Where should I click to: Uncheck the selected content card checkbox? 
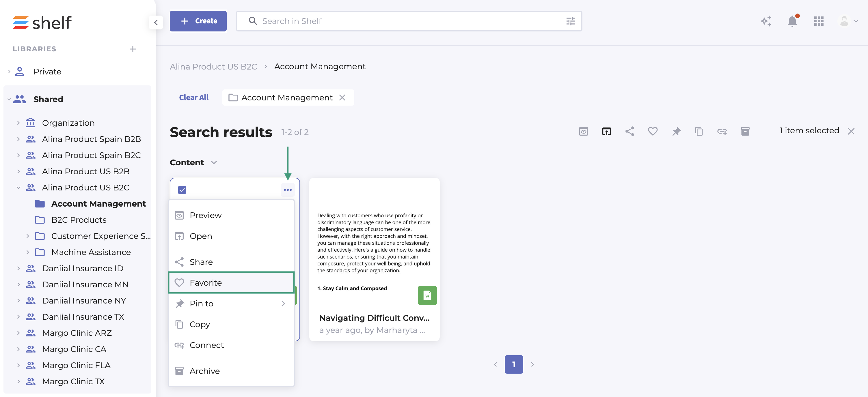pyautogui.click(x=182, y=190)
